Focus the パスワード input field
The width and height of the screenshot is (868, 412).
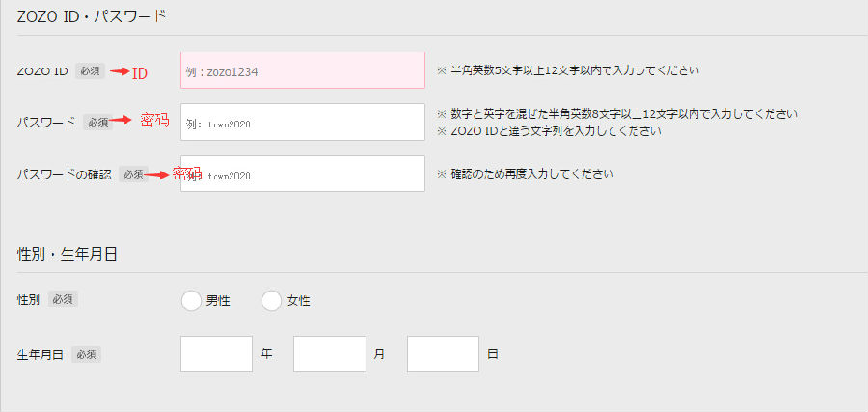[x=302, y=123]
